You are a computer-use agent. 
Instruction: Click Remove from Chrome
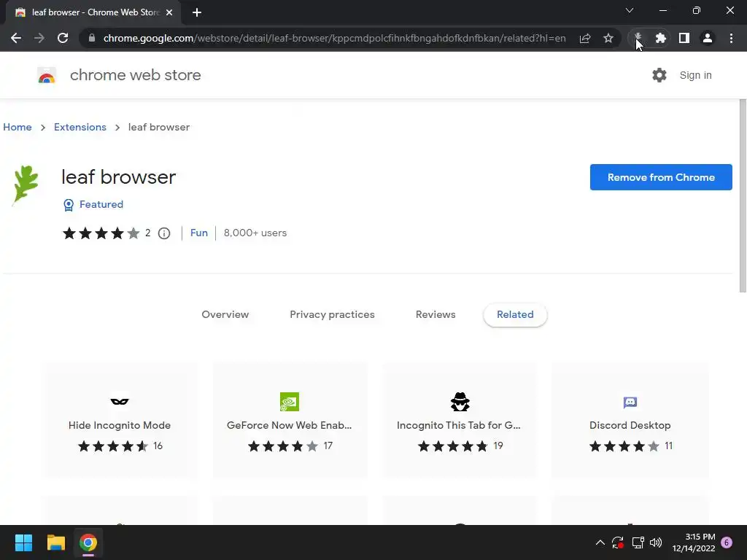pyautogui.click(x=661, y=177)
